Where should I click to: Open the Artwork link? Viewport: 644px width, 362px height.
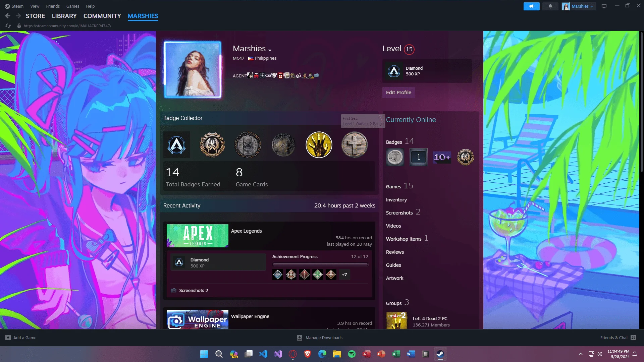[x=394, y=278]
